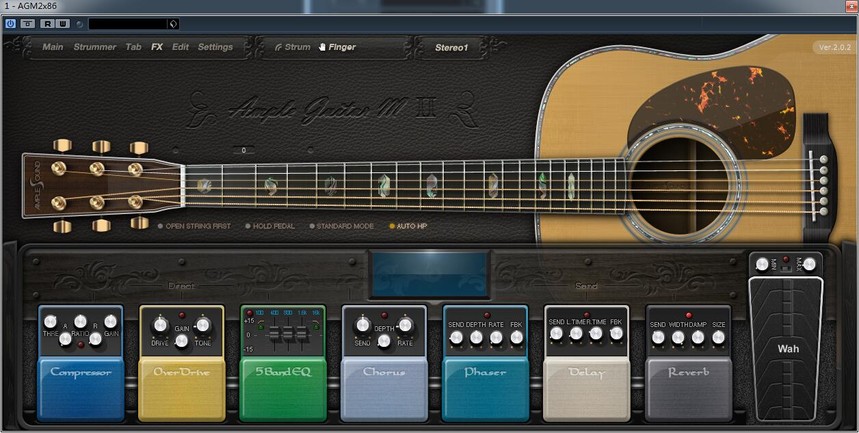The height and width of the screenshot is (433, 859).
Task: Click the red LED on the Wah unit
Action: (786, 259)
